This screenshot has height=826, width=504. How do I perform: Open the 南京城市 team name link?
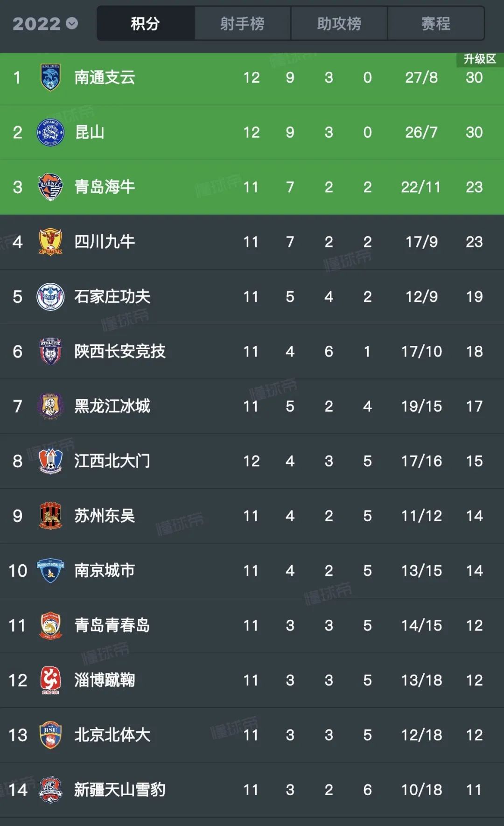105,571
